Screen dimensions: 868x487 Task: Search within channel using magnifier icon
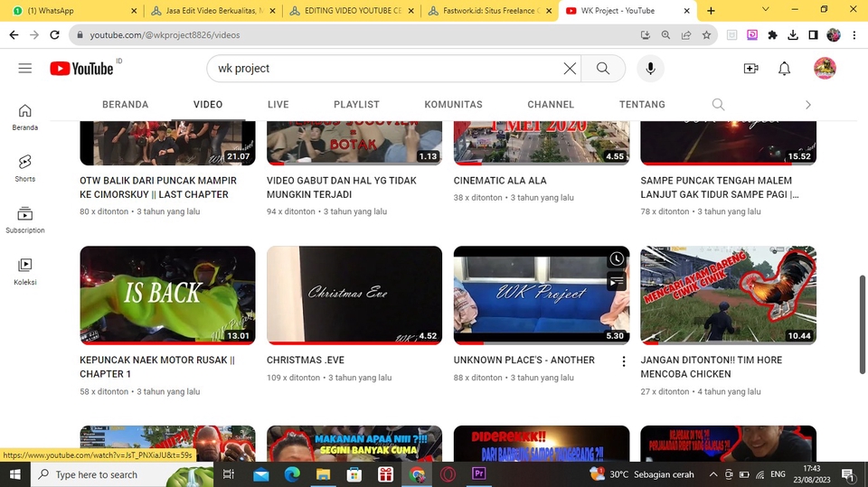click(718, 104)
